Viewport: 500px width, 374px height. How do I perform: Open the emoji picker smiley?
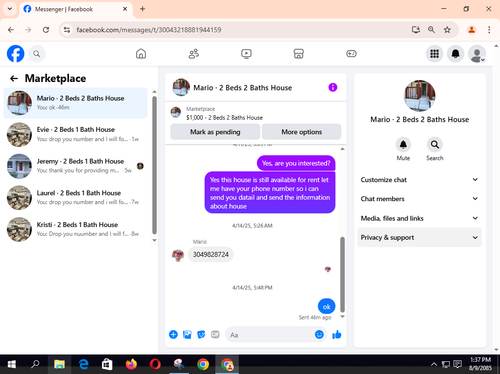(319, 334)
